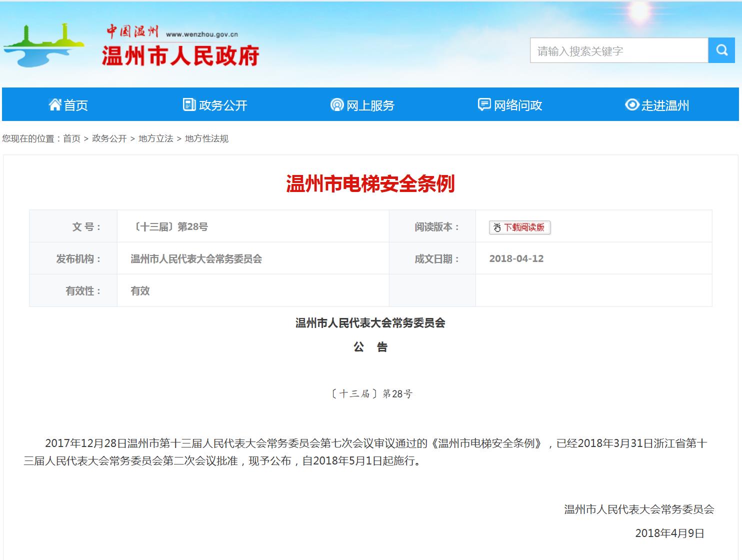This screenshot has height=560, width=742.
Task: Click the hand icon on 下载阅读版 button
Action: point(497,228)
